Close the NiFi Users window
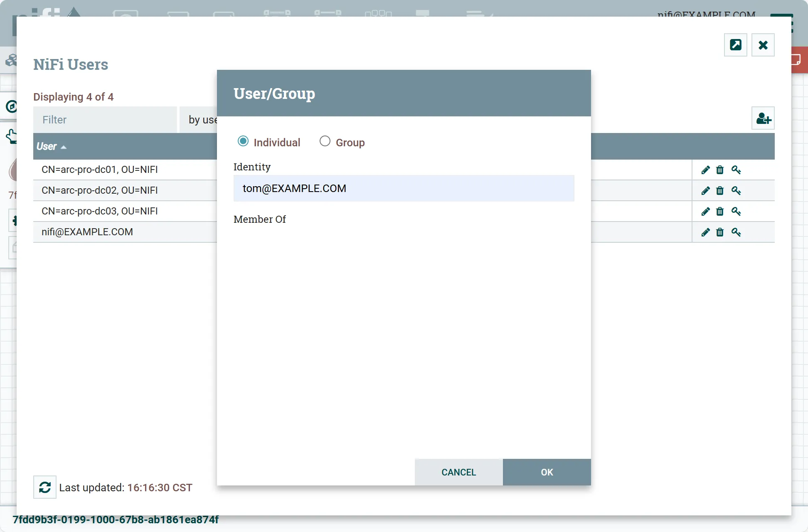Image resolution: width=808 pixels, height=532 pixels. click(x=763, y=45)
